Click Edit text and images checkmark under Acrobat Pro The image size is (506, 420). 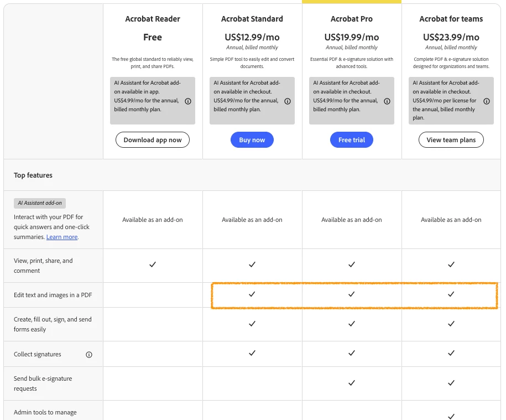(x=351, y=294)
